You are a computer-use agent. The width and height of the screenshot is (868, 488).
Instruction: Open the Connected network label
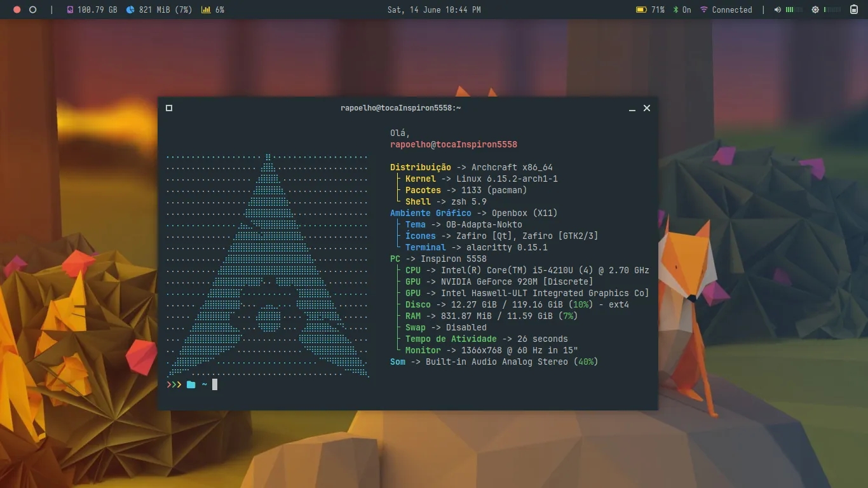[x=732, y=10]
